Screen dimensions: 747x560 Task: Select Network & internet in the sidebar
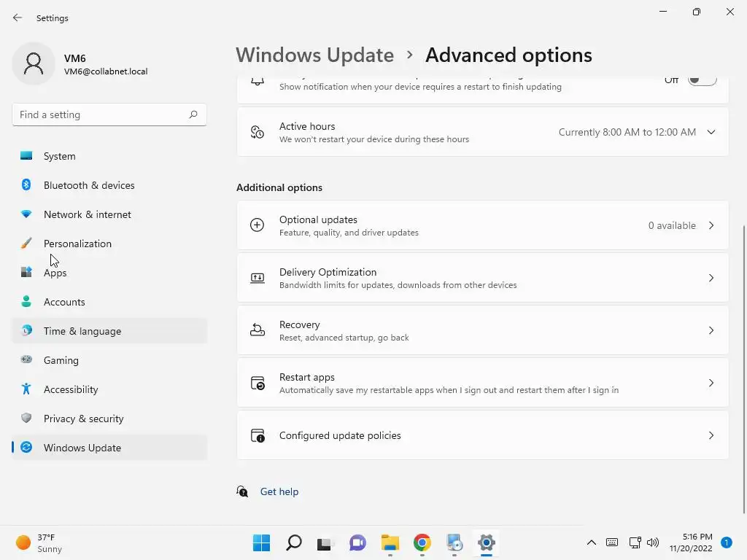tap(109, 214)
